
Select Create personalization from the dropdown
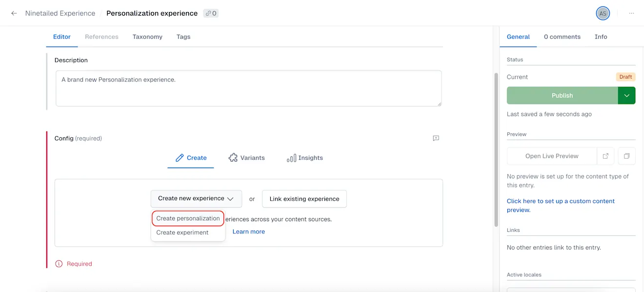[x=187, y=218]
